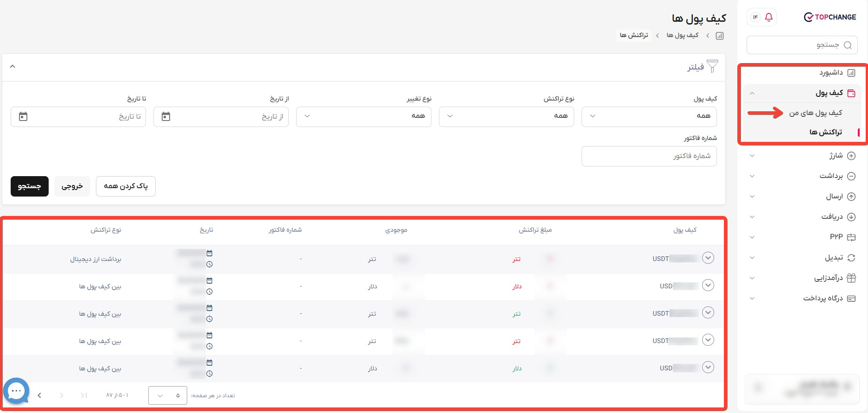Click the کیف پول ها page title
This screenshot has width=868, height=413.
(699, 19)
